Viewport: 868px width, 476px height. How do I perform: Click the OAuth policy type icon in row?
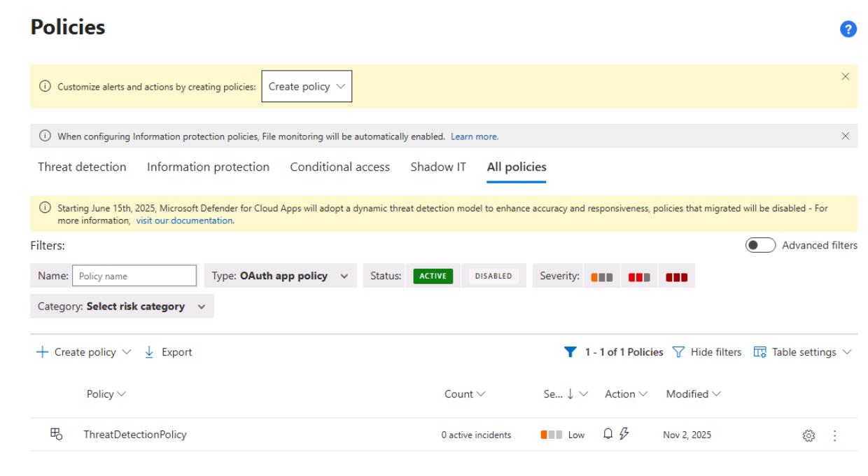click(56, 435)
